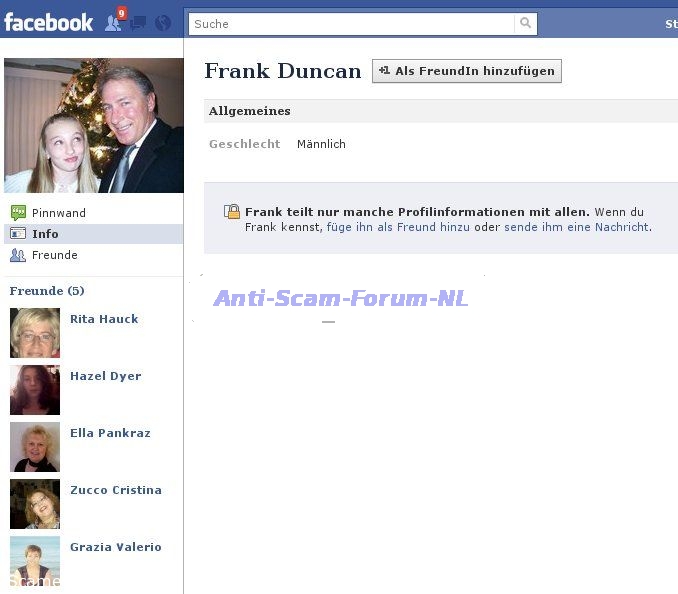Open friend requests icon with badge

[114, 22]
